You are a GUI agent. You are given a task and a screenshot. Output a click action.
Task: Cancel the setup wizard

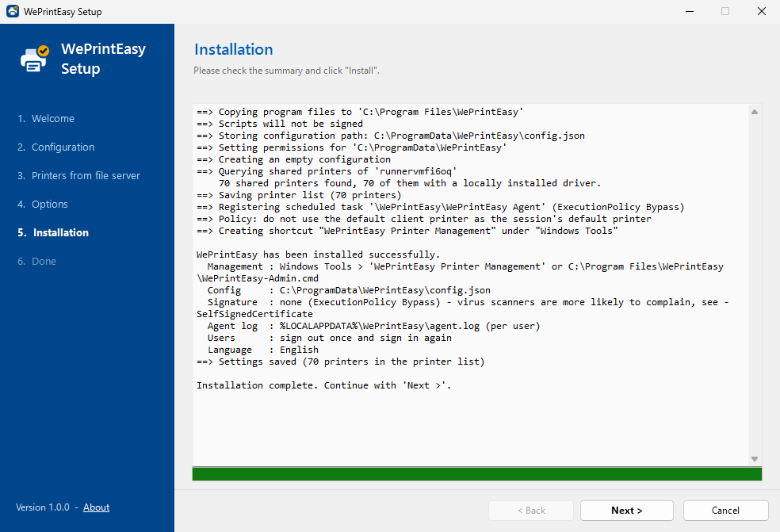pyautogui.click(x=725, y=511)
